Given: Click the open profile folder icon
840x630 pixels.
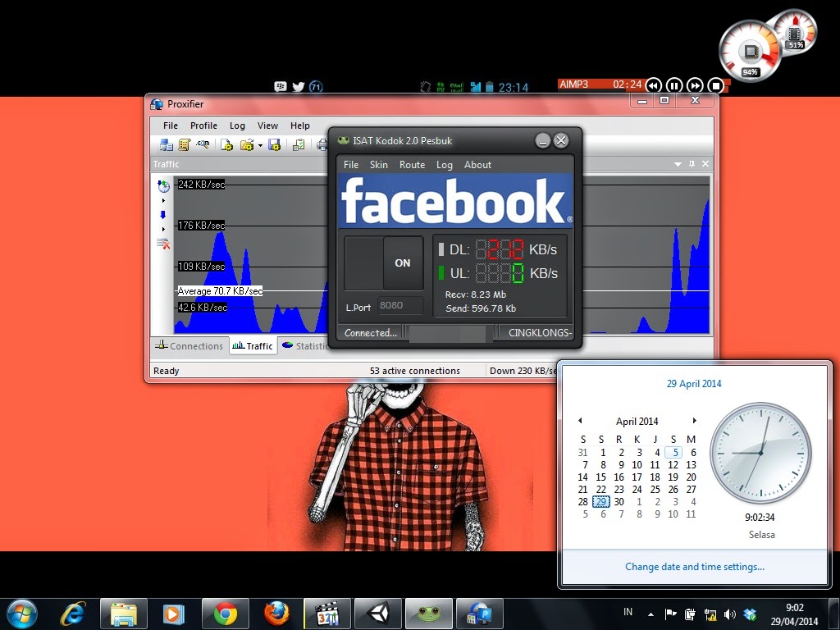Looking at the screenshot, I should pos(246,144).
